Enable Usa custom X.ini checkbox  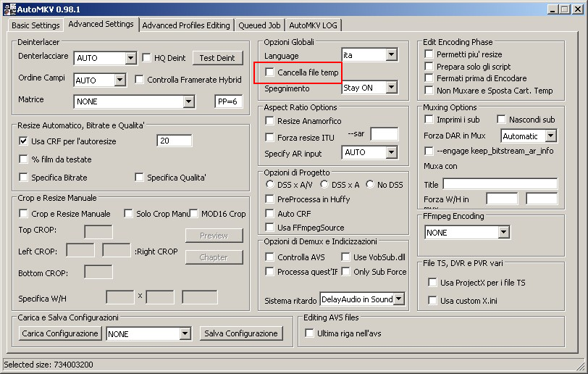(432, 300)
